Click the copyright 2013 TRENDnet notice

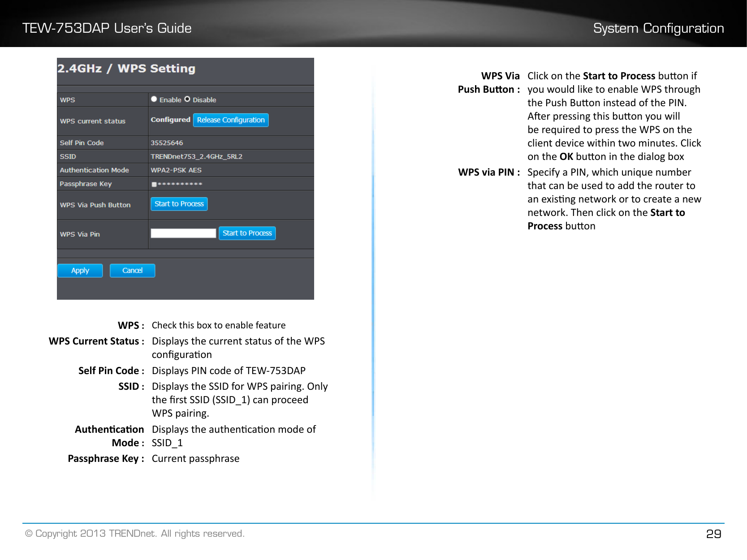(x=135, y=534)
